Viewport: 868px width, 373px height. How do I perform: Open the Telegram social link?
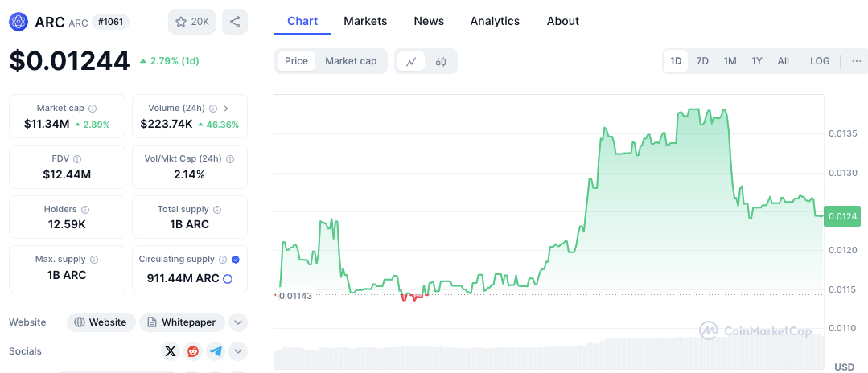coord(216,351)
